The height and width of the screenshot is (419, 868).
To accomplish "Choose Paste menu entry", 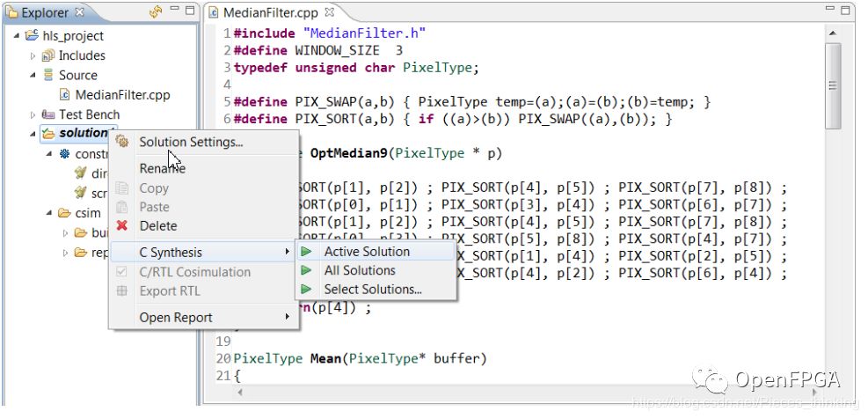I will 204,207.
